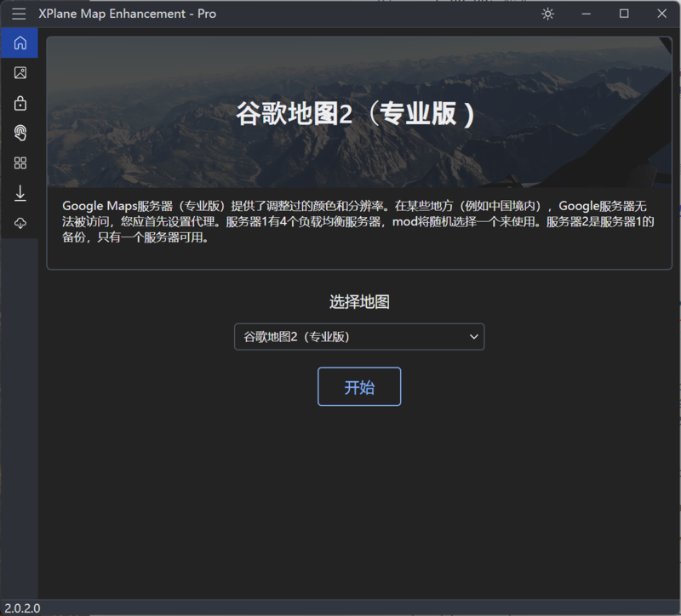
Task: Open the grid tiles icon page
Action: (20, 163)
